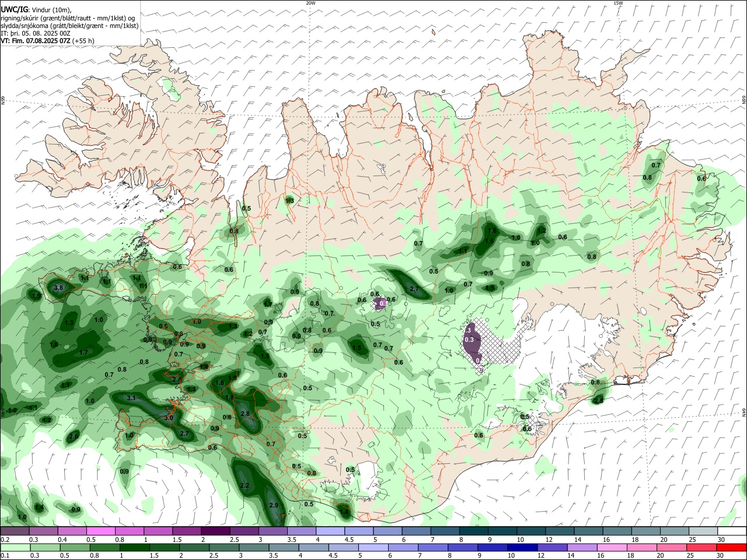Click the 'VT: Fim. 07.08.2025 07Z (+55 h)' line
Screen dimensions: 747x560
(47, 41)
